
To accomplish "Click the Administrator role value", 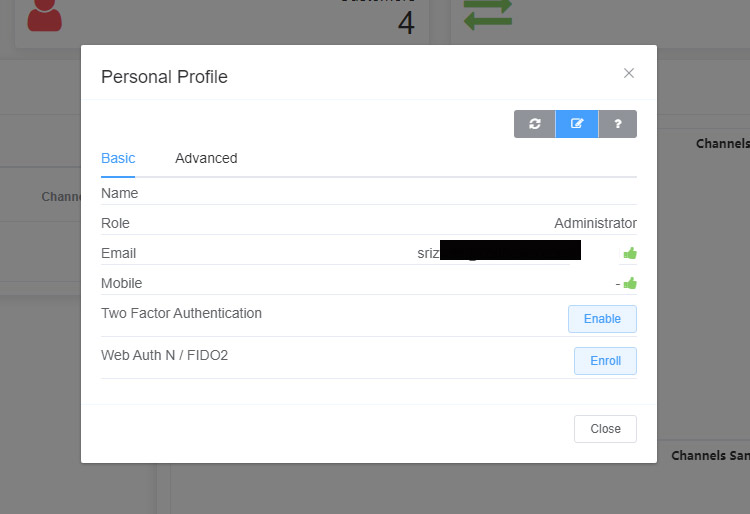I will [595, 223].
